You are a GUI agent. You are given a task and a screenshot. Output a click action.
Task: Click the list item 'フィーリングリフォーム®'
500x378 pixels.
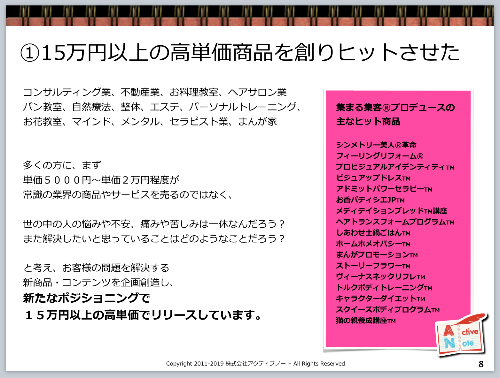coord(379,156)
